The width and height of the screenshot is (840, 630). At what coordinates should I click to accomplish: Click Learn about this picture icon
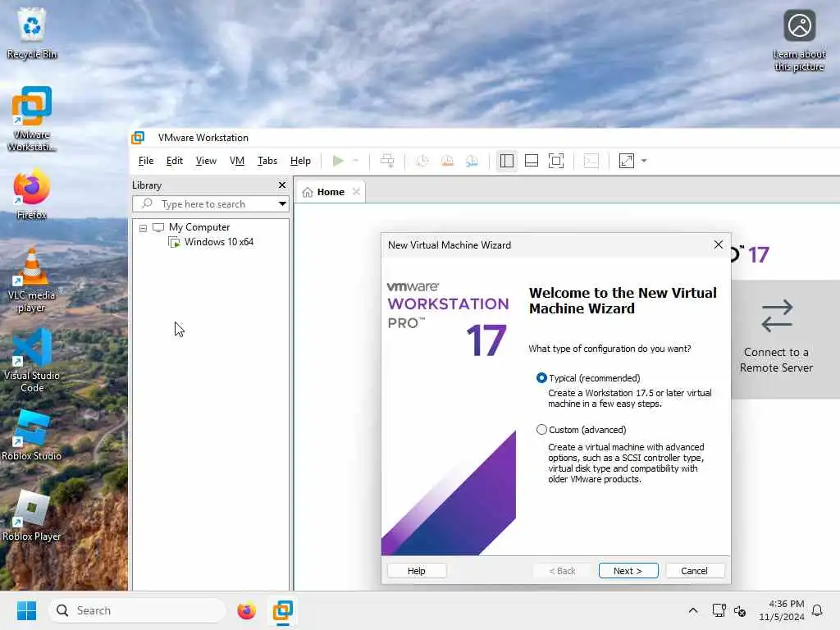pos(799,41)
